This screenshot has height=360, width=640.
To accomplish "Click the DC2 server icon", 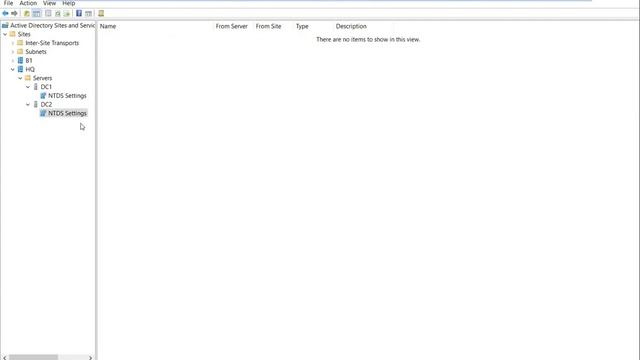I will click(x=36, y=104).
